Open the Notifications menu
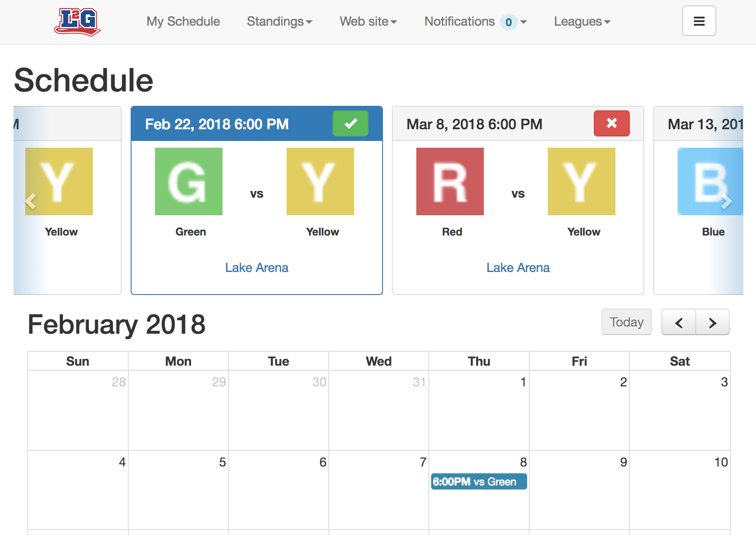The image size is (756, 535). tap(475, 22)
